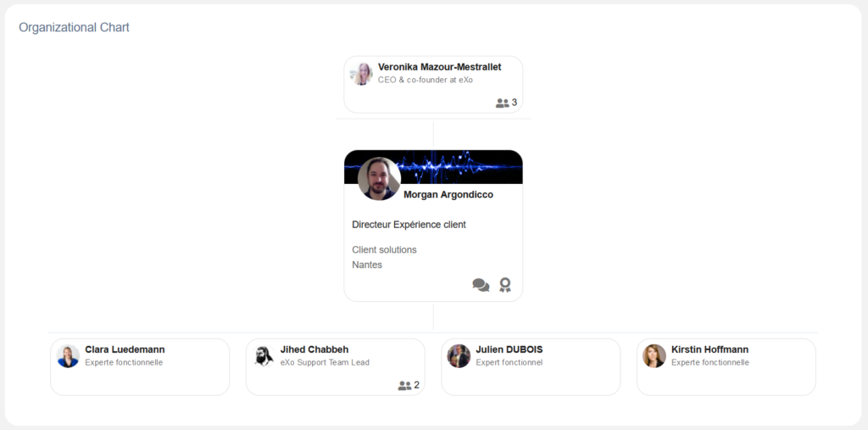
Task: Click Morgan Argondicco's profile photo
Action: point(379,178)
